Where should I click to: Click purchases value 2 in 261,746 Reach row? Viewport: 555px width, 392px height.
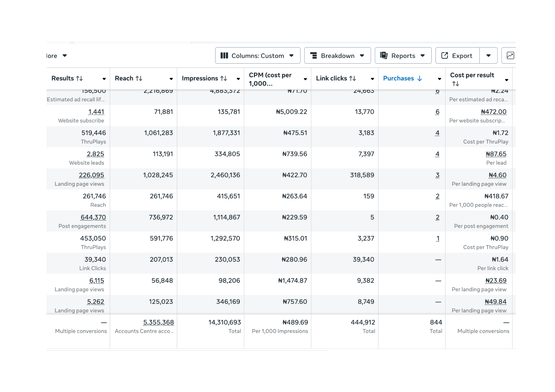437,196
